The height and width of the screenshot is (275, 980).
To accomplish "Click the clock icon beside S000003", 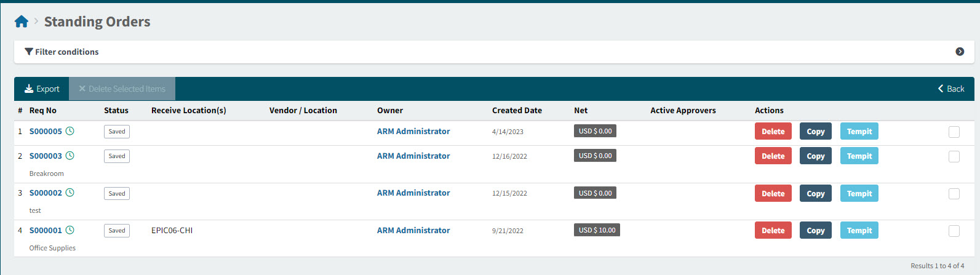I will pyautogui.click(x=70, y=156).
